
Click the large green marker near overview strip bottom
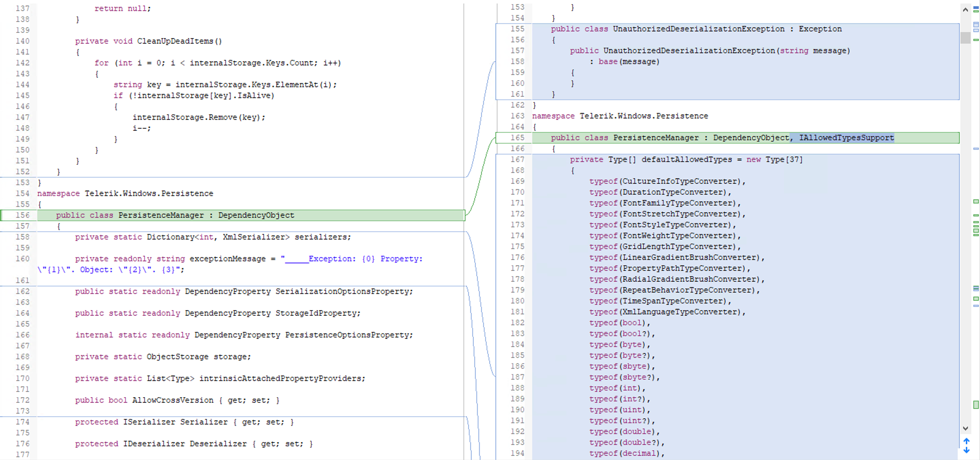[976, 405]
